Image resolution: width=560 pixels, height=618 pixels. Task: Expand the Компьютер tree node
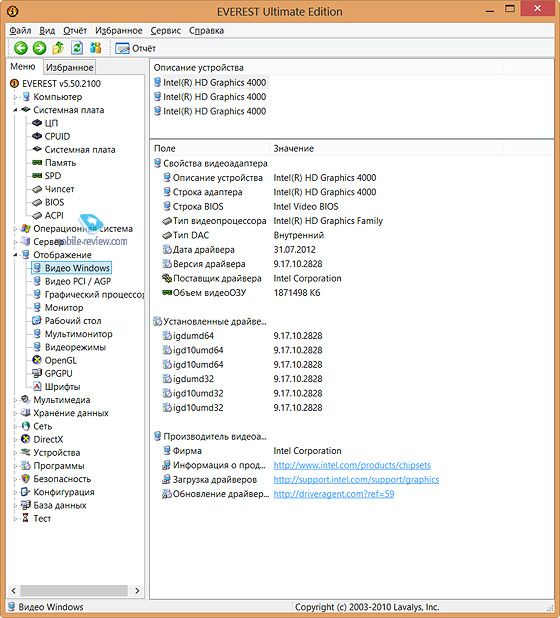15,97
